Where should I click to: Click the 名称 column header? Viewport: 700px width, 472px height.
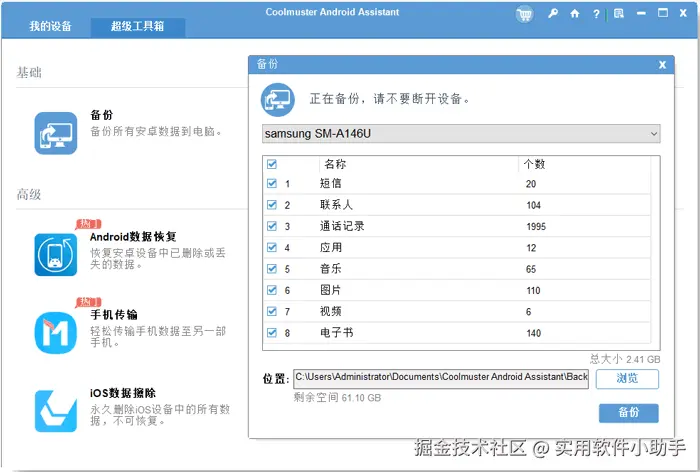coord(335,164)
